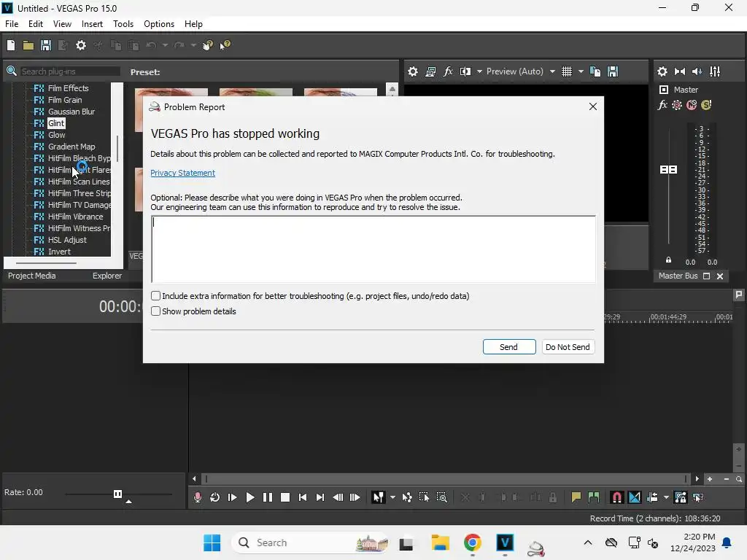
Task: Open Preview (Auto) quality dropdown
Action: (x=552, y=71)
